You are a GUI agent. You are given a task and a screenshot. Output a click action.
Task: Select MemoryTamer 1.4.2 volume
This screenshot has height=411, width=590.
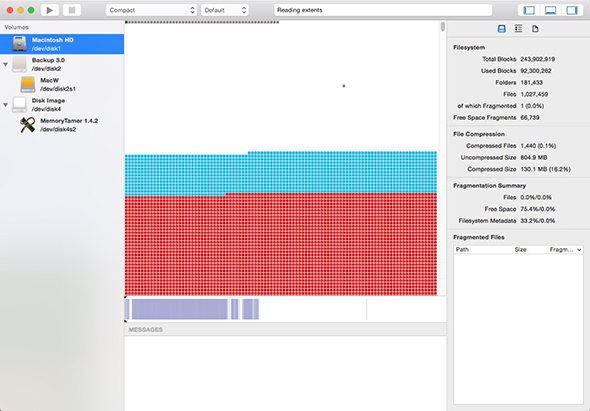pyautogui.click(x=62, y=125)
